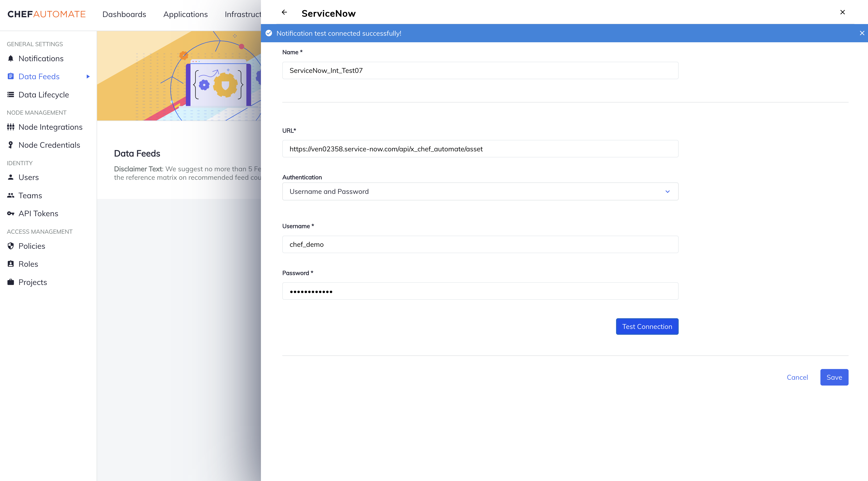Viewport: 868px width, 481px height.
Task: Click the Node Integrations sliders icon
Action: [11, 127]
